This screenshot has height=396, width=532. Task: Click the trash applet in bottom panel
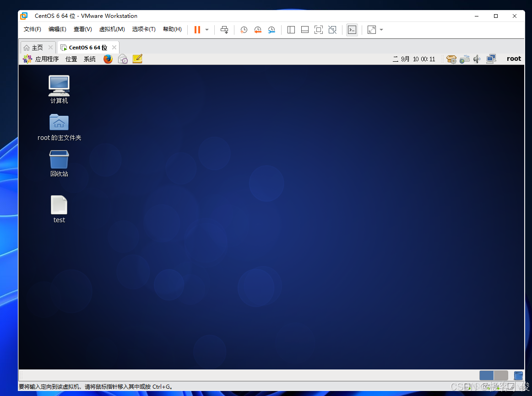tap(518, 375)
